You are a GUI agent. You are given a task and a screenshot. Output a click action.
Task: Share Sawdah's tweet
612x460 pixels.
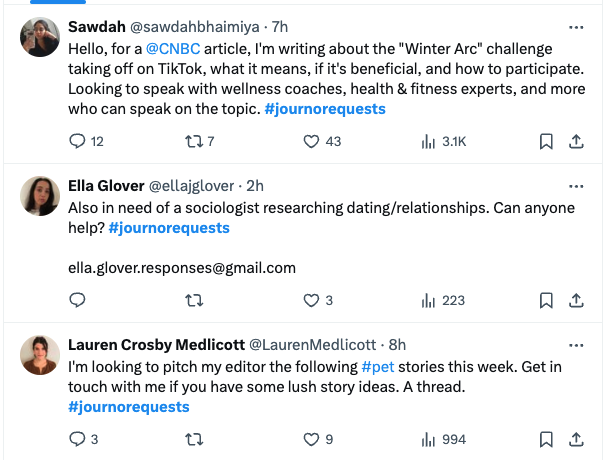click(576, 142)
